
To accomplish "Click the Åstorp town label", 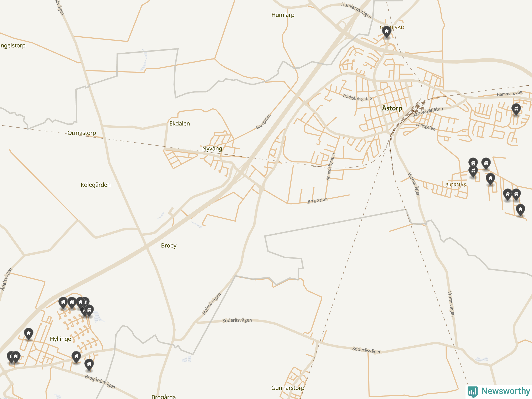I will point(392,108).
